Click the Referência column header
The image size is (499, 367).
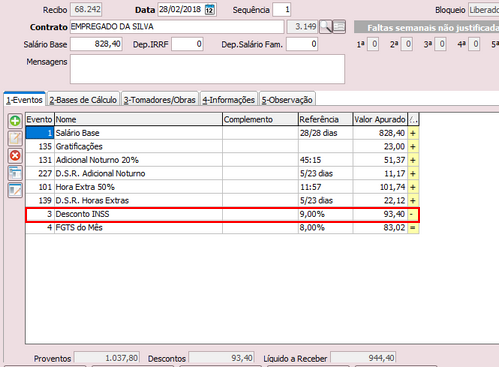[325, 119]
